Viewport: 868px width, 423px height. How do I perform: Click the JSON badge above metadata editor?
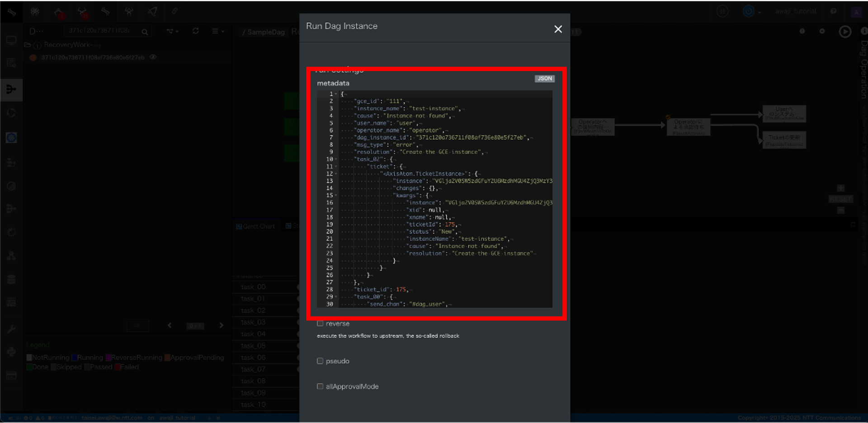tap(544, 79)
